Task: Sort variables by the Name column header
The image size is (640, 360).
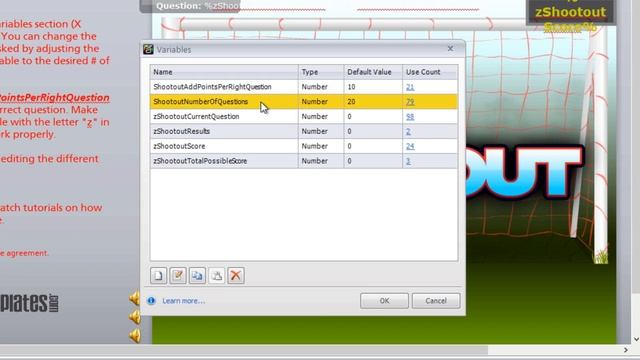Action: 224,72
